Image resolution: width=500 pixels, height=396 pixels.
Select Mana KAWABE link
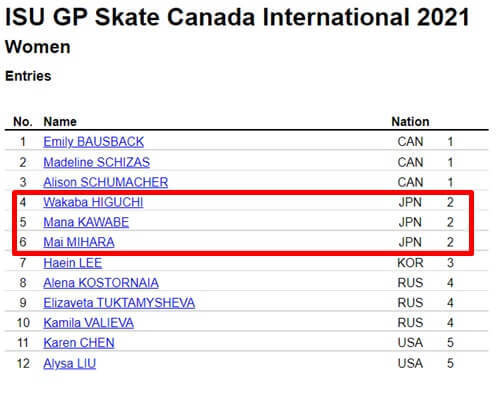tap(86, 222)
